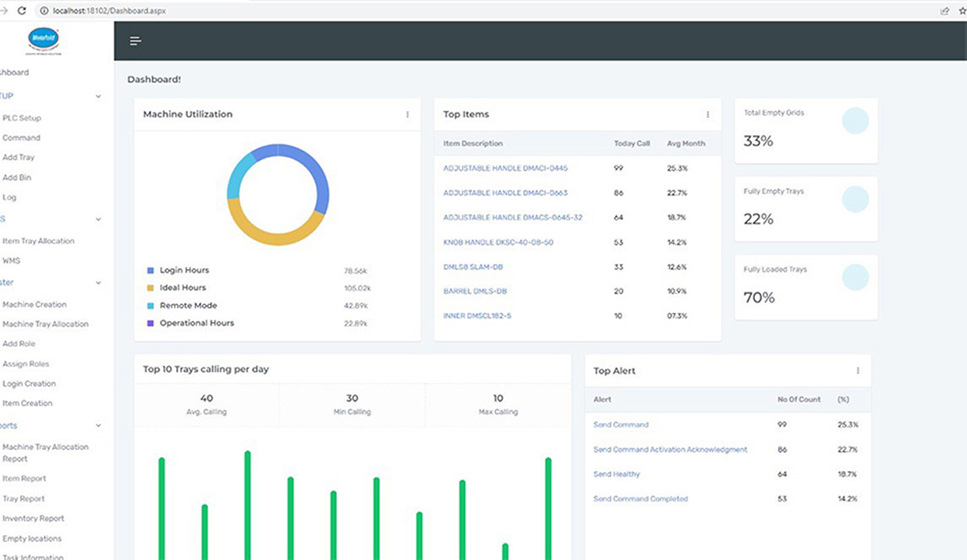Click the bookmark star icon in address bar
The image size is (967, 560).
pos(963,10)
